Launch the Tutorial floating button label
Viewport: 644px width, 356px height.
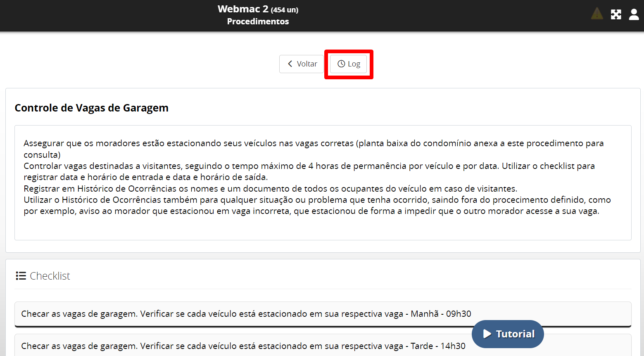pos(515,334)
